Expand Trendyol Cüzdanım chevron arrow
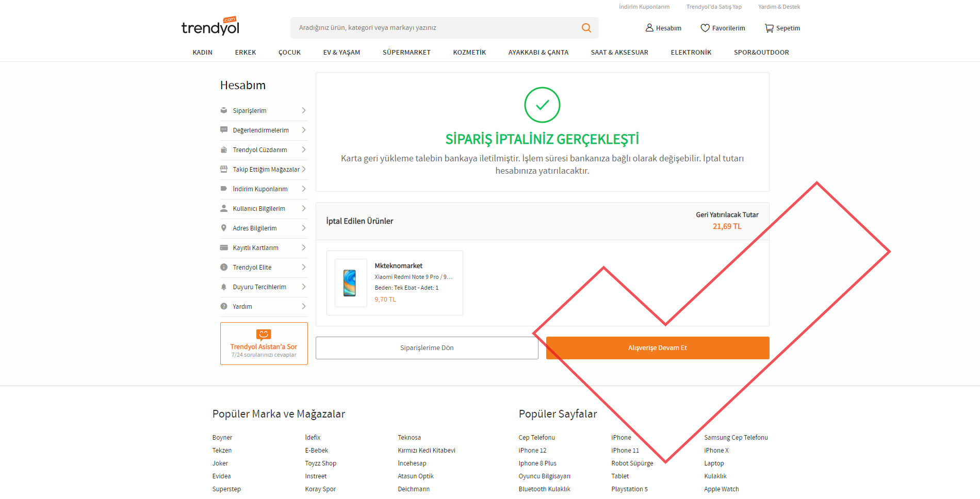The height and width of the screenshot is (499, 980). 304,150
